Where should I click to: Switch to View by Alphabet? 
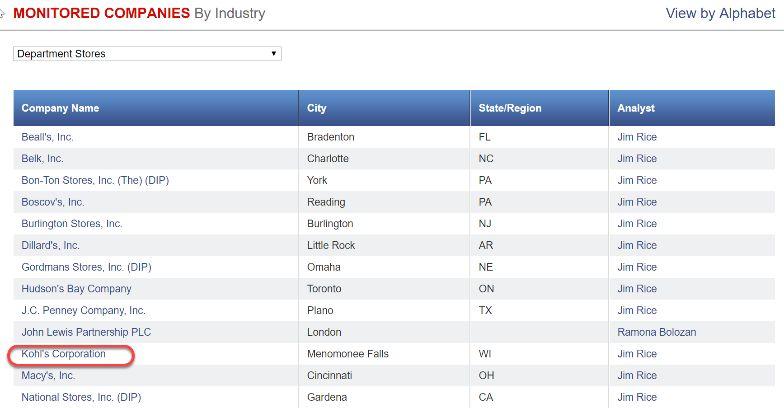pos(720,14)
